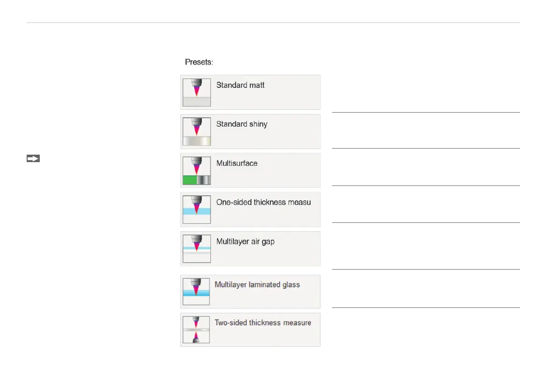Select One-sided thickness measu preset text
Image resolution: width=557 pixels, height=392 pixels.
[x=263, y=202]
